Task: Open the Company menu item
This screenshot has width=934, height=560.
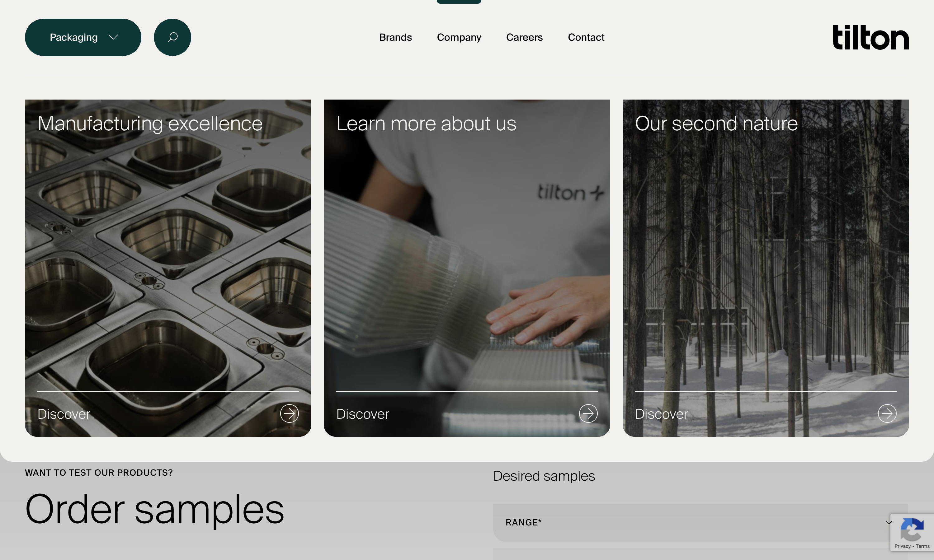Action: [x=459, y=37]
